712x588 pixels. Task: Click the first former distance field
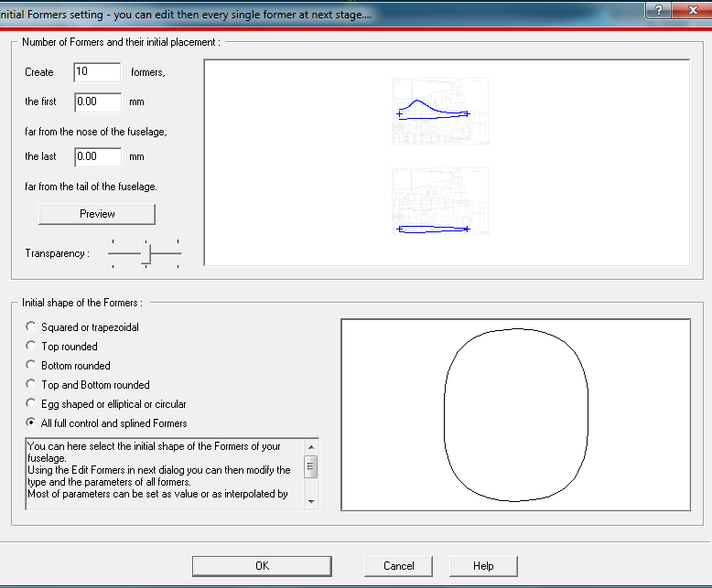[x=97, y=102]
